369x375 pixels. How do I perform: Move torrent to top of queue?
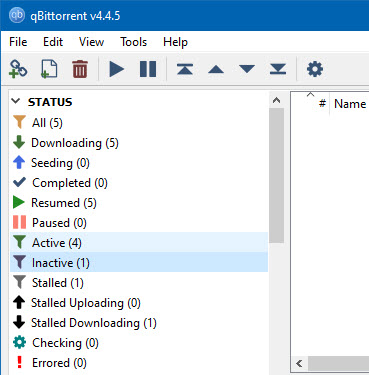tap(185, 69)
